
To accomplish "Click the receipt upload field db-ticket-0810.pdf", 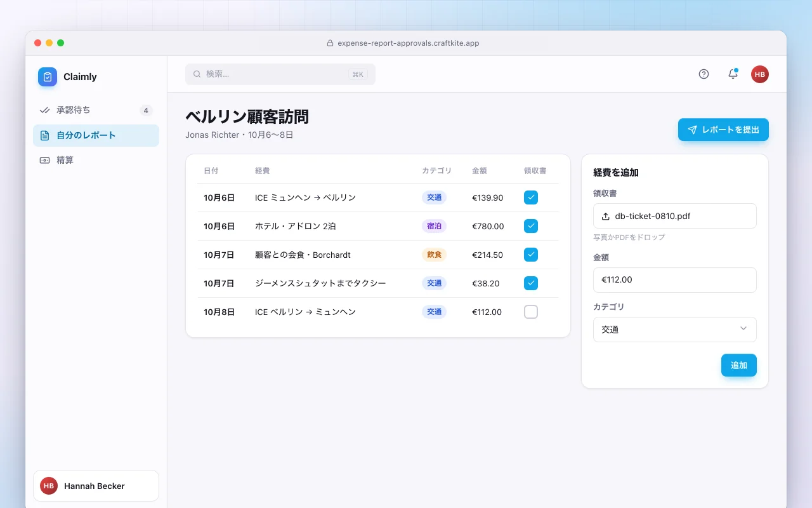I will pyautogui.click(x=675, y=216).
